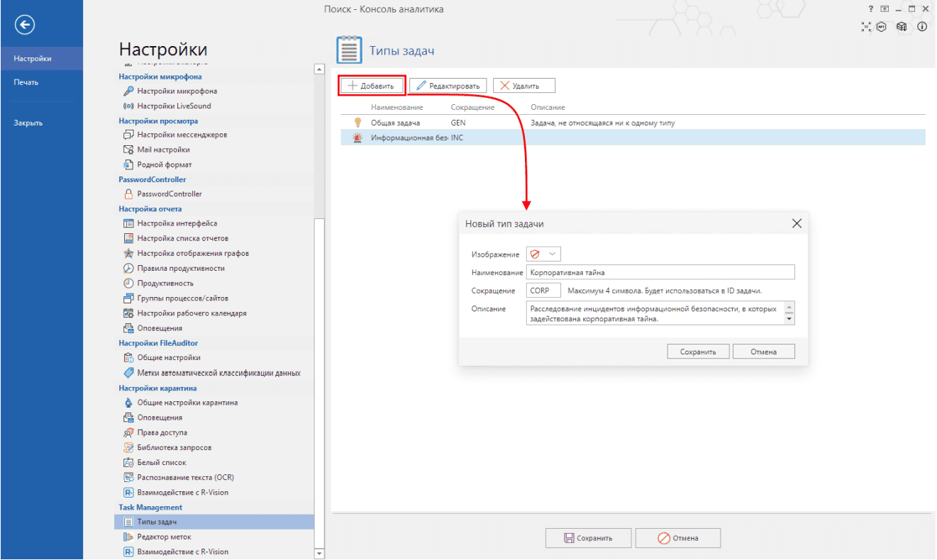Click the info icon at top right
Image resolution: width=937 pixels, height=560 pixels.
click(922, 27)
